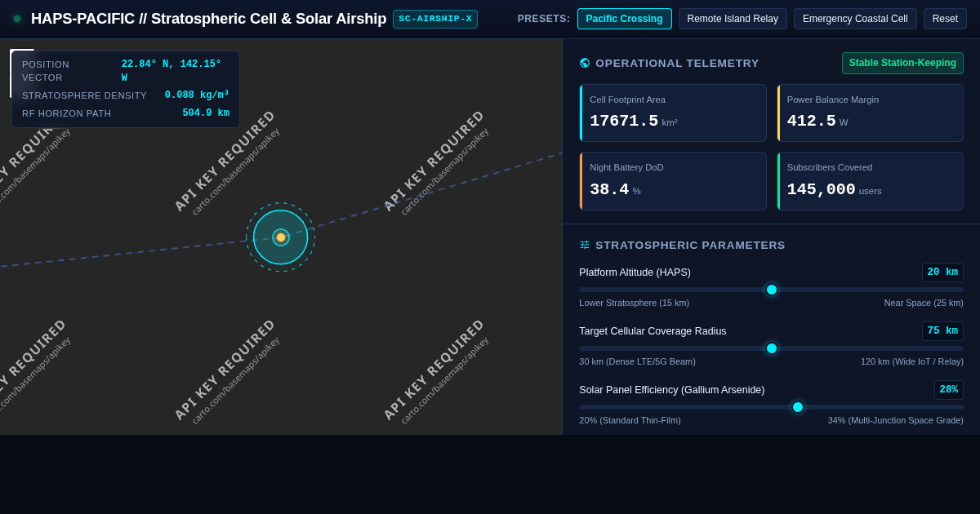
Task: Select the Pacific Crossing preset
Action: [x=624, y=19]
